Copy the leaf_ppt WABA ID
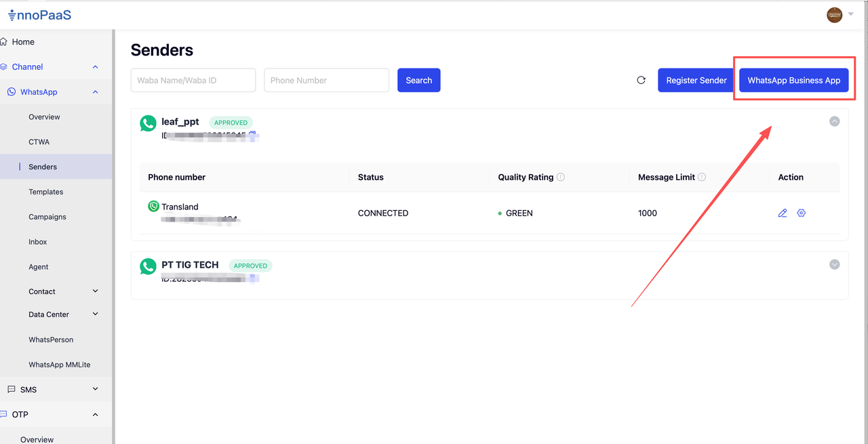 click(x=252, y=136)
